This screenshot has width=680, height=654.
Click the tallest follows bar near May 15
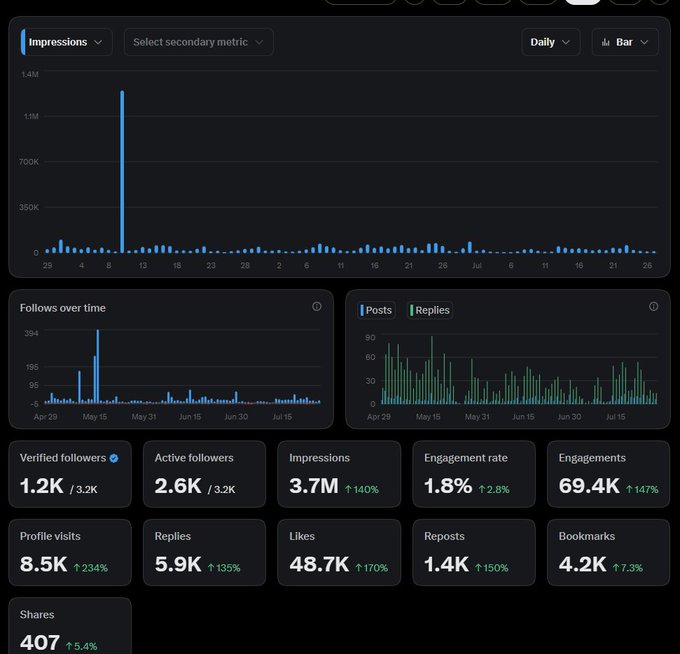(x=98, y=366)
